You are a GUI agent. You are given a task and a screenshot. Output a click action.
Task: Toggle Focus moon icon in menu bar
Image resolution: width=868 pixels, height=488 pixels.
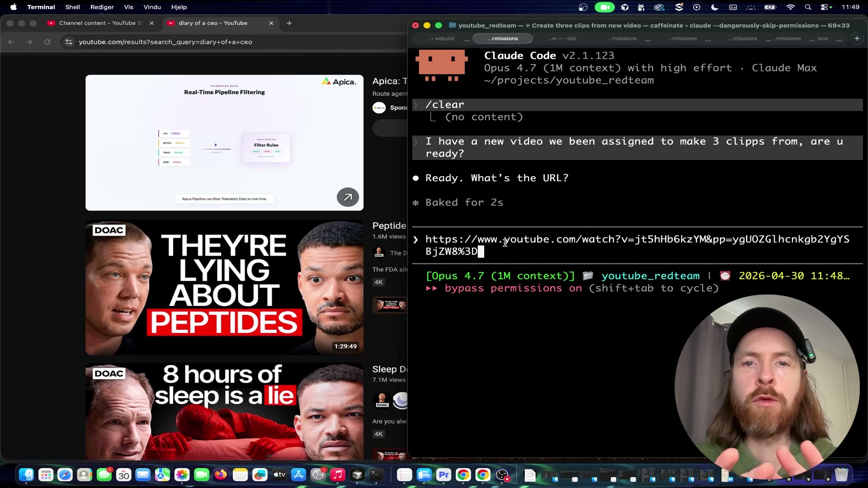coord(715,7)
